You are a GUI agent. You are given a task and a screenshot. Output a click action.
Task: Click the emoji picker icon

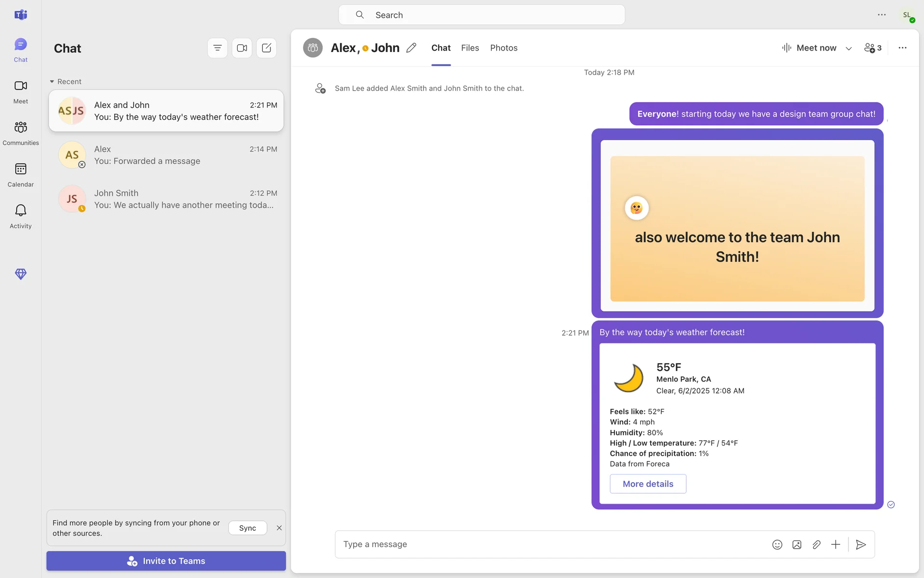777,544
